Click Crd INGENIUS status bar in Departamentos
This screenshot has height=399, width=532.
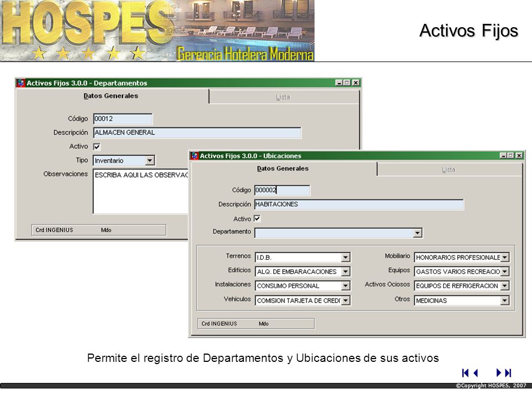pyautogui.click(x=99, y=230)
